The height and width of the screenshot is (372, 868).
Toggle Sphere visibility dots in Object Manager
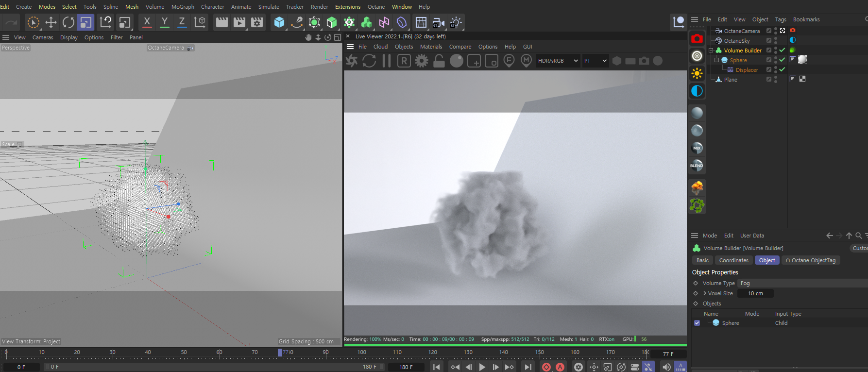[776, 60]
